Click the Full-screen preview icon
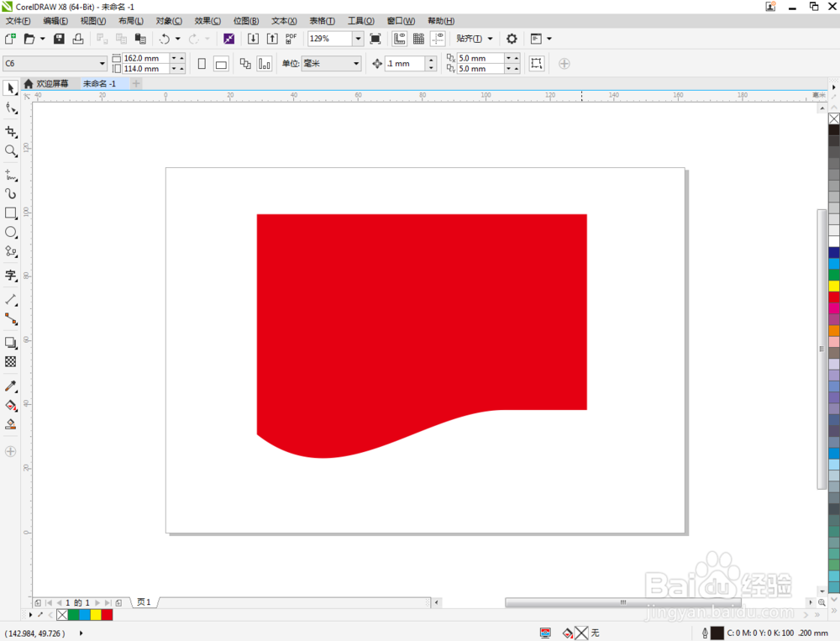 point(375,39)
